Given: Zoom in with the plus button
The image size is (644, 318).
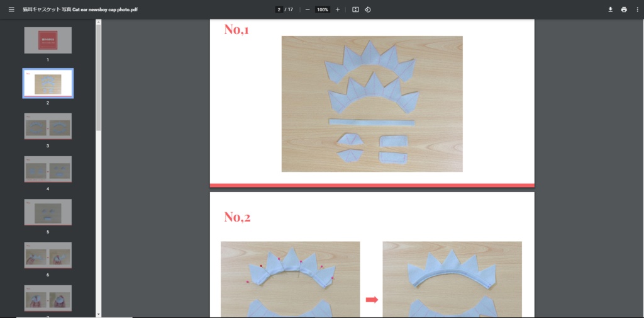Looking at the screenshot, I should pyautogui.click(x=338, y=9).
